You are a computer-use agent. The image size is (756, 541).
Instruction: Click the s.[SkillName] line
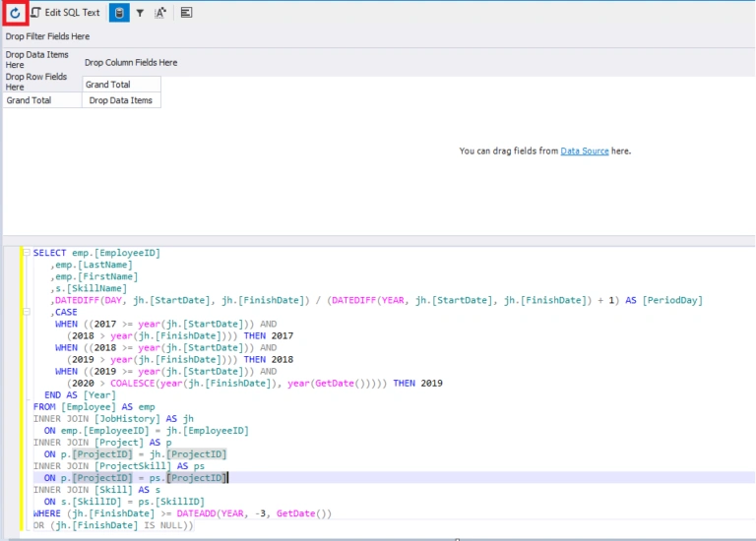coord(89,288)
